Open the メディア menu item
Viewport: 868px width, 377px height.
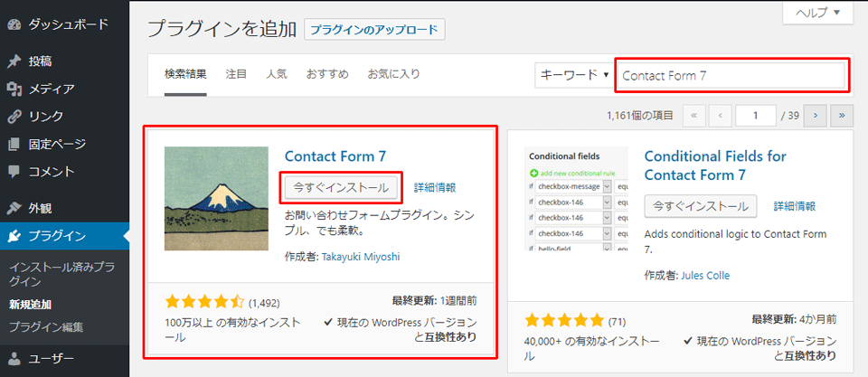tap(64, 90)
